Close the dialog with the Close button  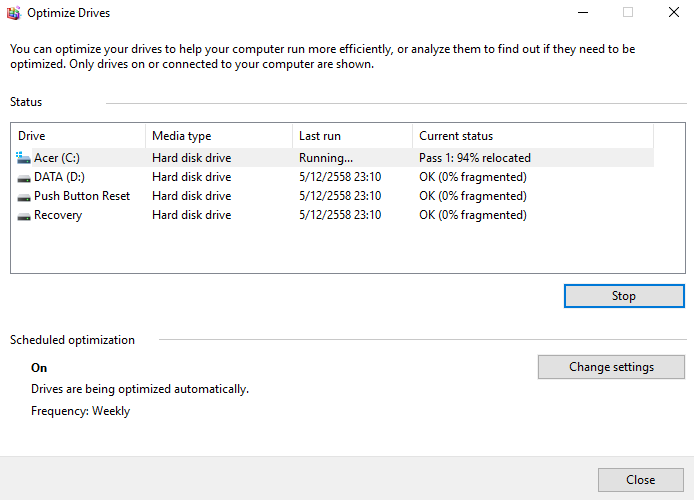click(640, 480)
